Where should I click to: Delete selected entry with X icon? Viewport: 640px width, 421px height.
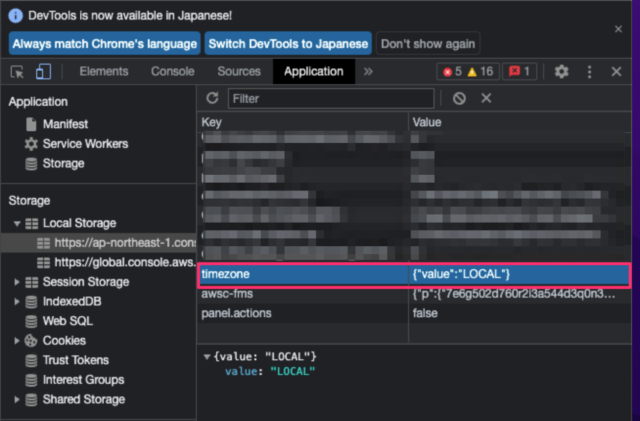point(486,98)
